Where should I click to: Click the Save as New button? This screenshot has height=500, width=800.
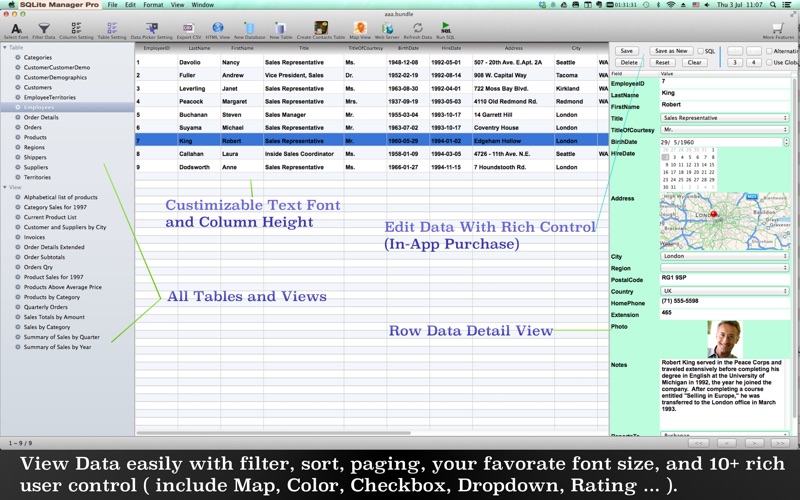pyautogui.click(x=671, y=51)
